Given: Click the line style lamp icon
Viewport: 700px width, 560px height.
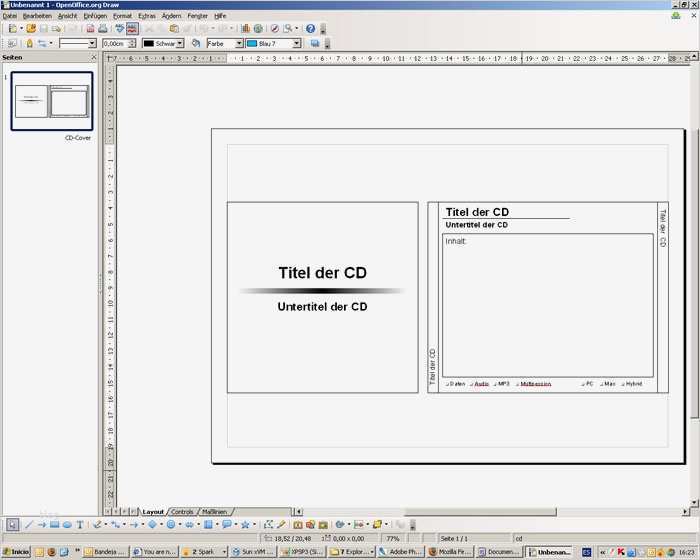Looking at the screenshot, I should coord(29,43).
